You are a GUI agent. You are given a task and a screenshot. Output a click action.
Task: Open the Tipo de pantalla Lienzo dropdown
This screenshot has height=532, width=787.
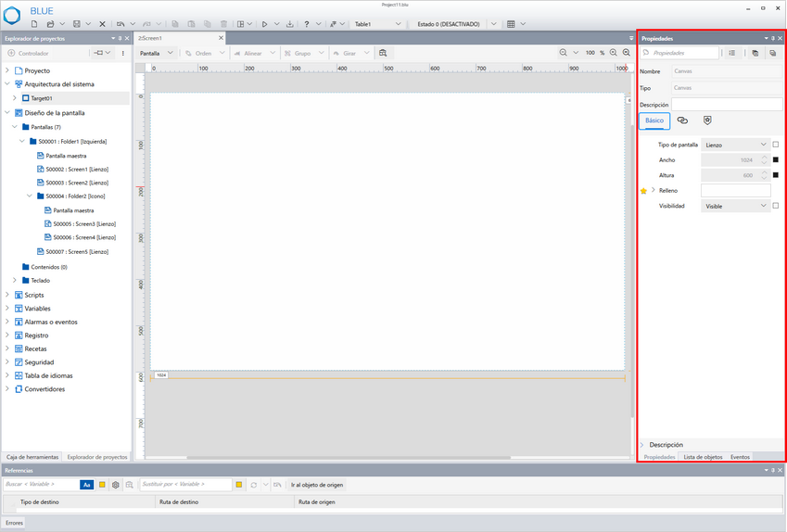[736, 145]
